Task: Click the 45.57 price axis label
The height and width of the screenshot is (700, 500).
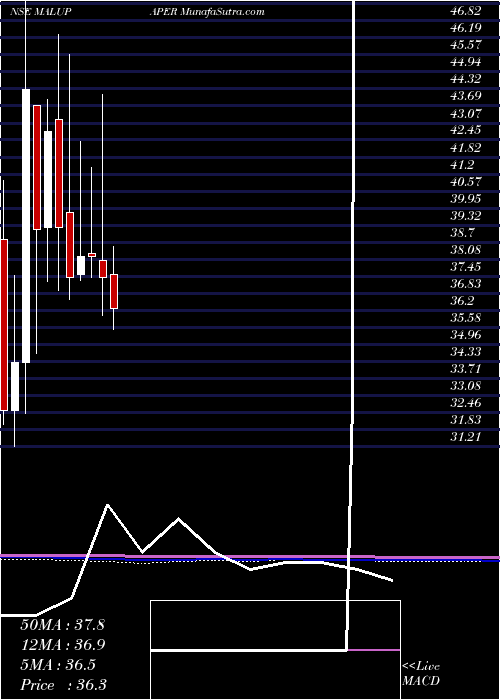Action: [465, 45]
